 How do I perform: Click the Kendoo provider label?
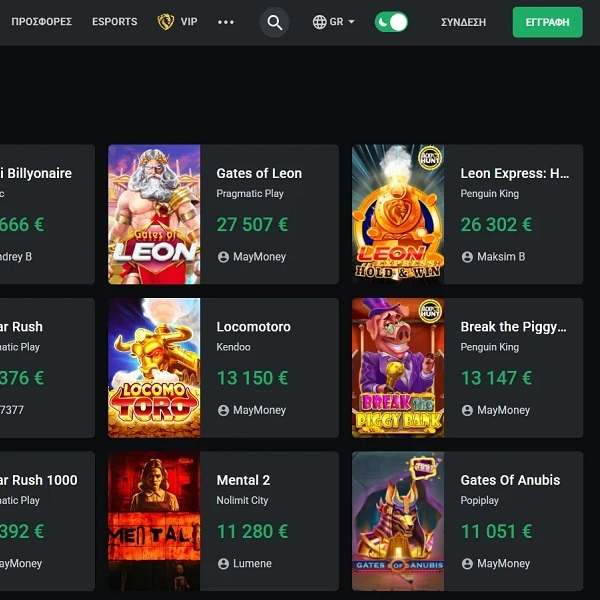[x=233, y=347]
